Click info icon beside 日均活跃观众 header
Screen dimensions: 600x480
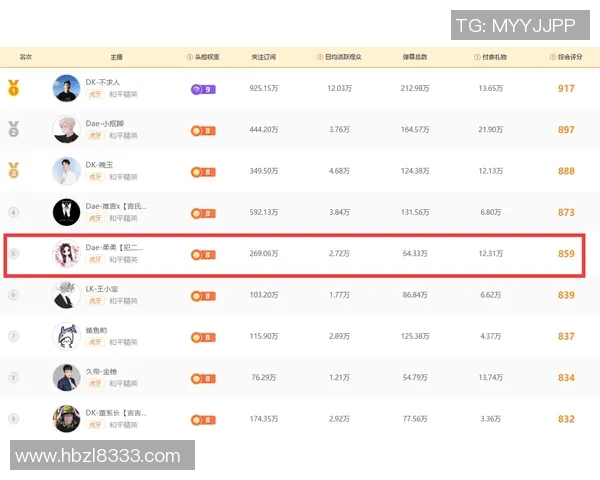pos(318,57)
